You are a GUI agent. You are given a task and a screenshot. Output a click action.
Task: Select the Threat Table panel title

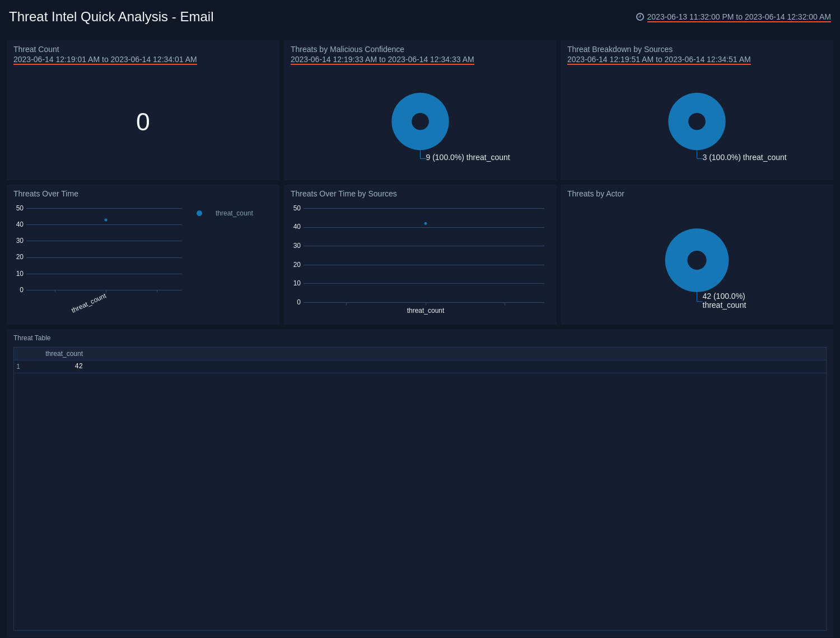tap(31, 338)
